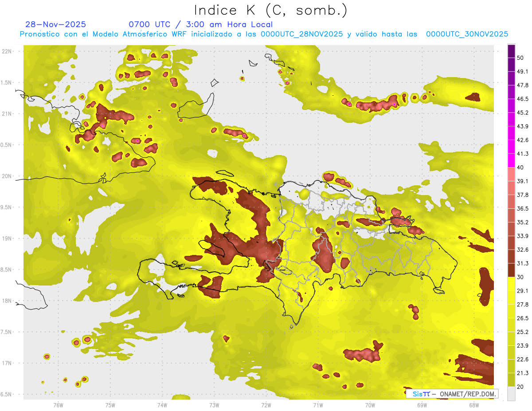This screenshot has width=532, height=411.
Task: Click the '32.6' color scale label
Action: click(523, 250)
